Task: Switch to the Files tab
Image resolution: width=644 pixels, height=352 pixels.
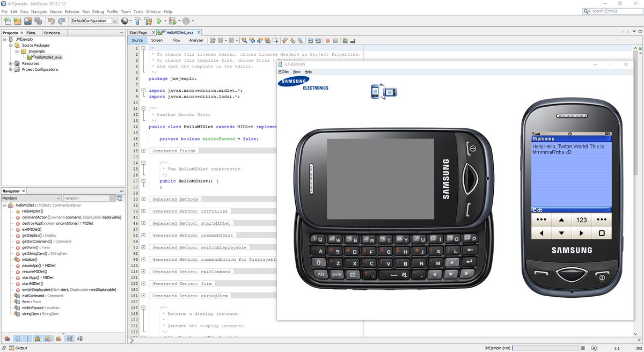Action: coord(31,33)
